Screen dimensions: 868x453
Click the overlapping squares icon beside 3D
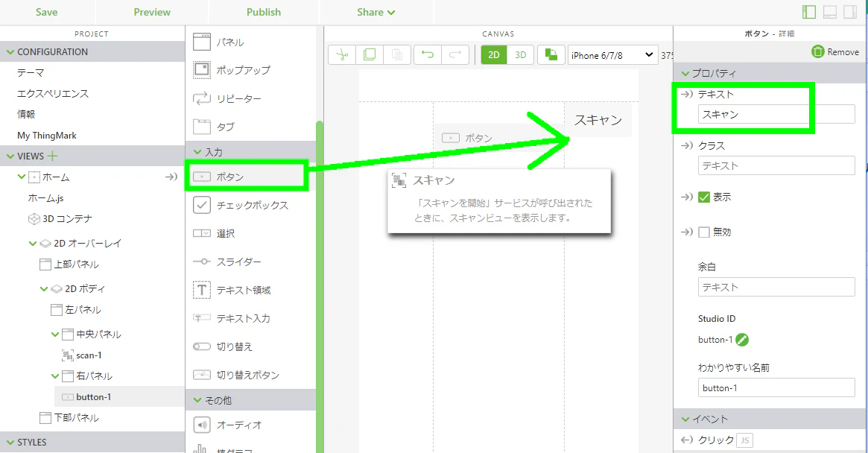click(551, 55)
